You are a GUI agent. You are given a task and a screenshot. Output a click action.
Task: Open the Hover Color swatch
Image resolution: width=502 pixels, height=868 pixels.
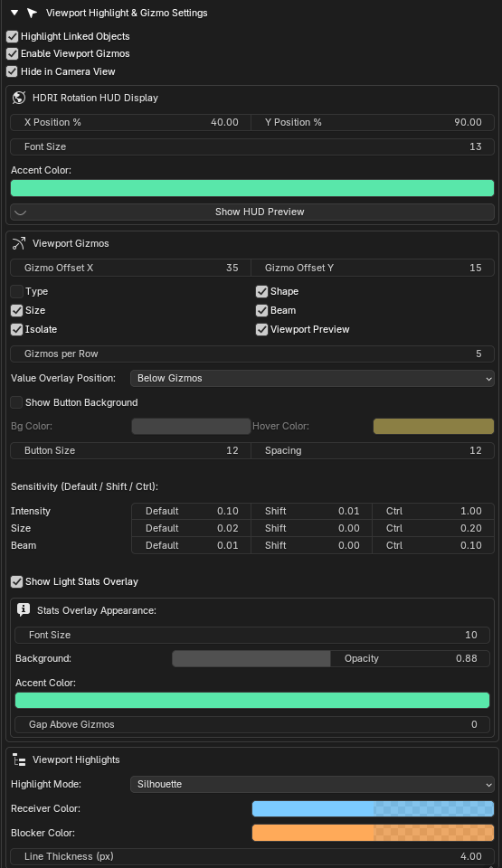433,426
